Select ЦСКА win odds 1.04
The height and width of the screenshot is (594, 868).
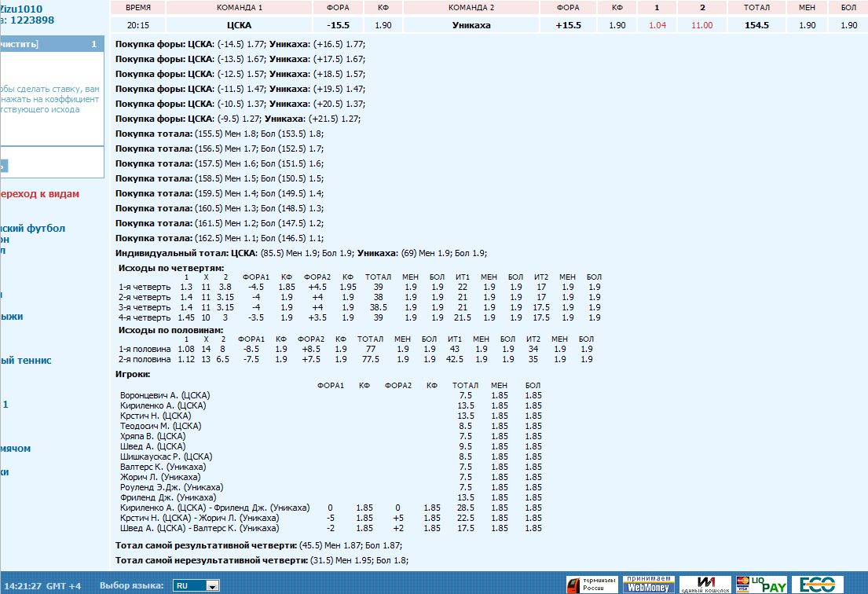point(657,25)
